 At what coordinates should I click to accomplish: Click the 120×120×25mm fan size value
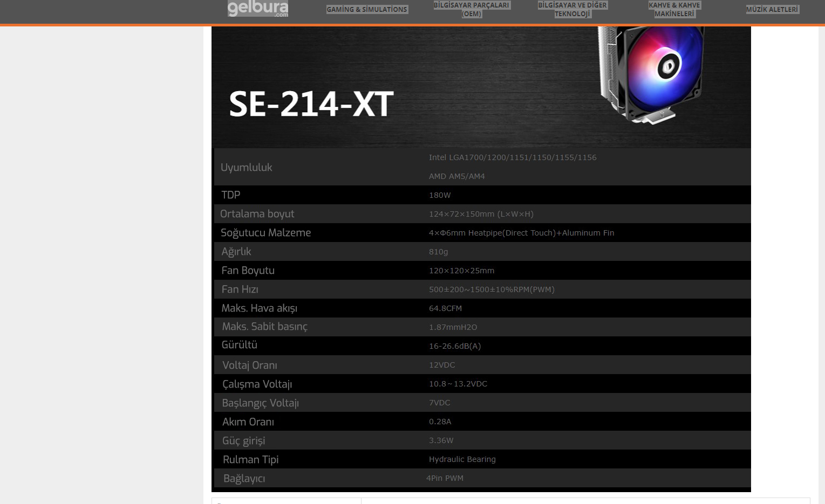(462, 271)
